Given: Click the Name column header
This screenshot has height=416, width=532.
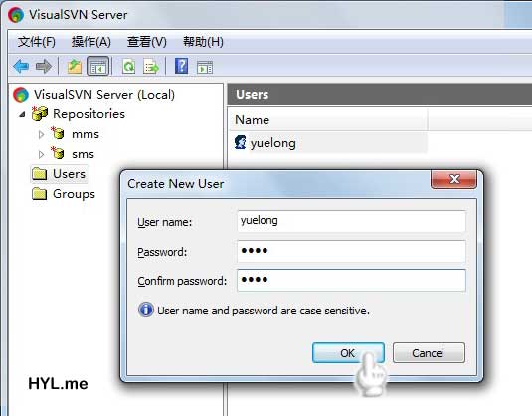Looking at the screenshot, I should [328, 120].
